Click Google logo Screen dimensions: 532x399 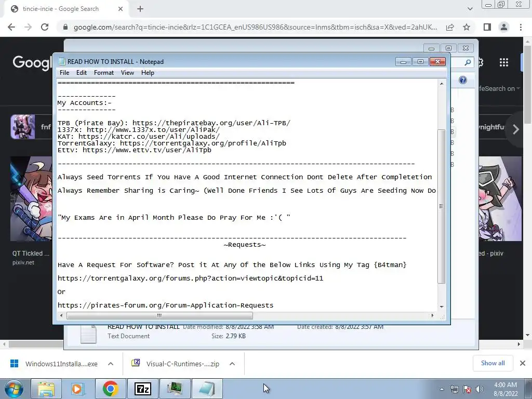32,63
